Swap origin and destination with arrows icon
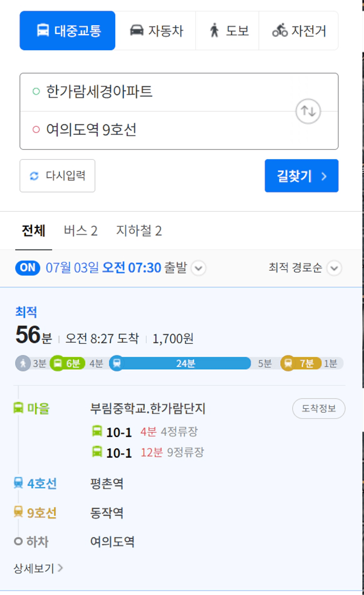364x595 pixels. coord(308,111)
